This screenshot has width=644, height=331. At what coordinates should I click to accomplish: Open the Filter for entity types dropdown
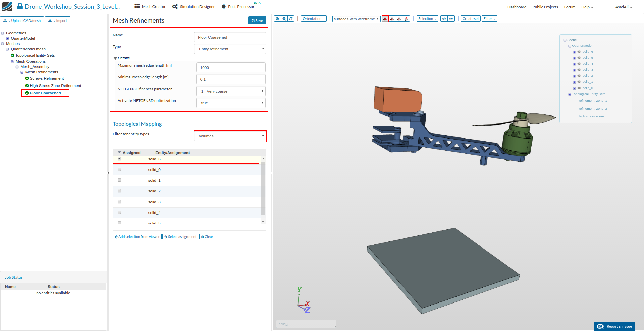coord(230,136)
